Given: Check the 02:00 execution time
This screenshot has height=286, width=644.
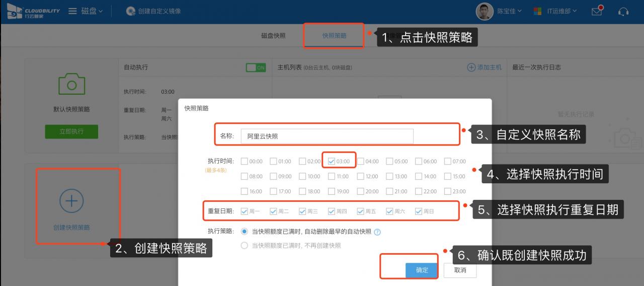Looking at the screenshot, I should [x=302, y=162].
